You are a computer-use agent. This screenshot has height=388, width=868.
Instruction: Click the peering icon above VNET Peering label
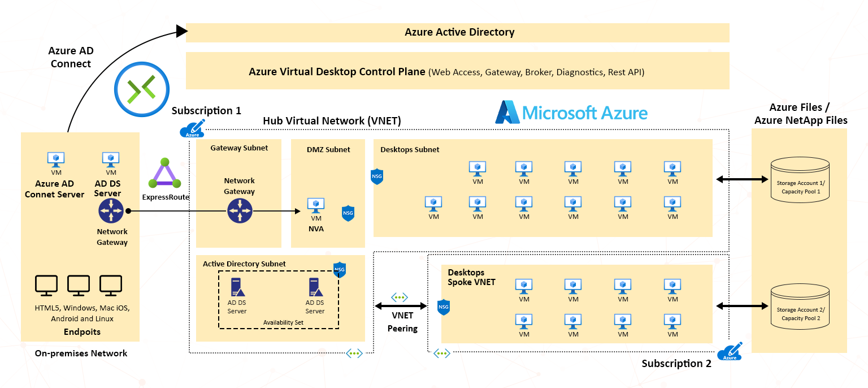400,297
